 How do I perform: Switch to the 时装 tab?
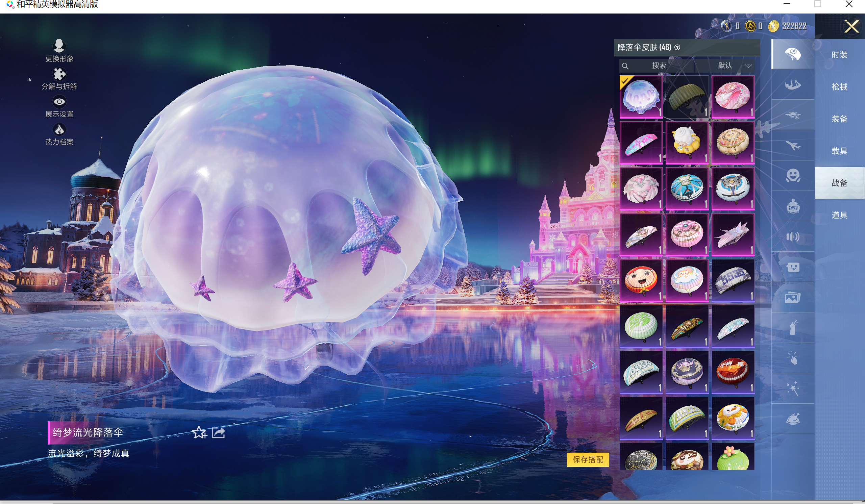point(839,54)
